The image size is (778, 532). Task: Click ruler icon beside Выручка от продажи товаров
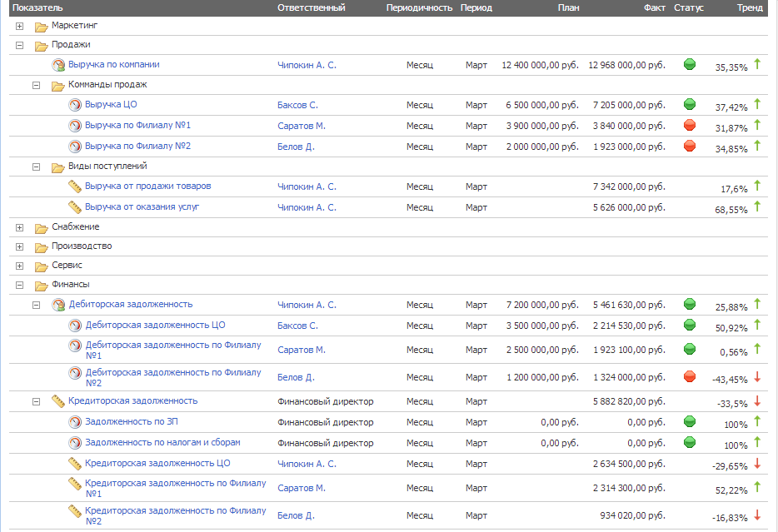[x=75, y=186]
